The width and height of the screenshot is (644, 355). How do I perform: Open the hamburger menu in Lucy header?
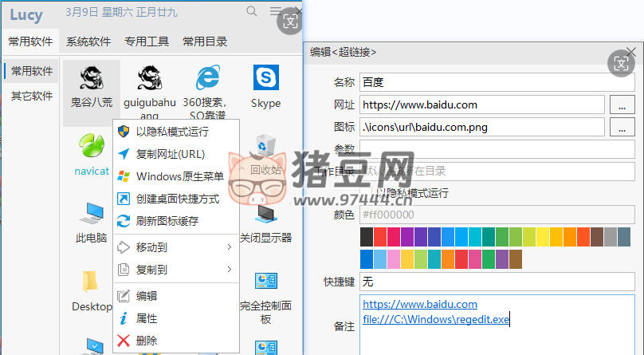pyautogui.click(x=275, y=11)
